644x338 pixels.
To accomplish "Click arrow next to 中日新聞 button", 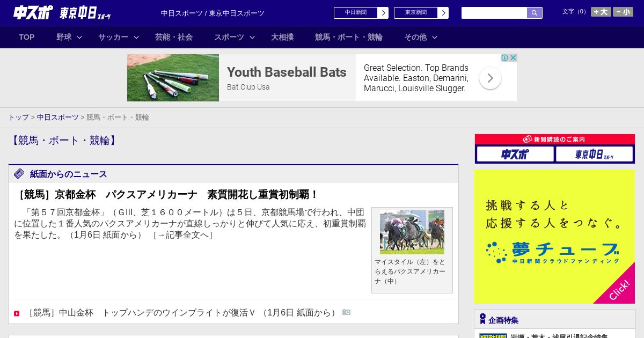I will [383, 13].
